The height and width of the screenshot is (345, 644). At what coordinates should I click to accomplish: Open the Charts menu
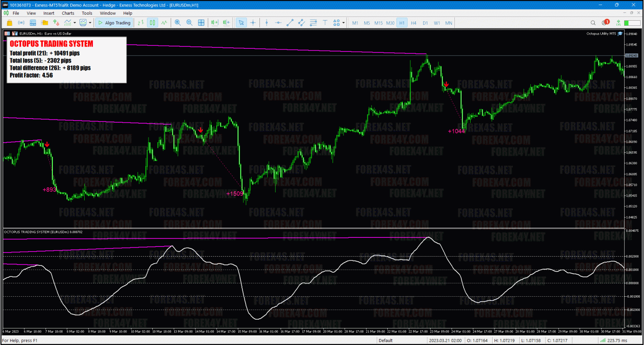[68, 13]
